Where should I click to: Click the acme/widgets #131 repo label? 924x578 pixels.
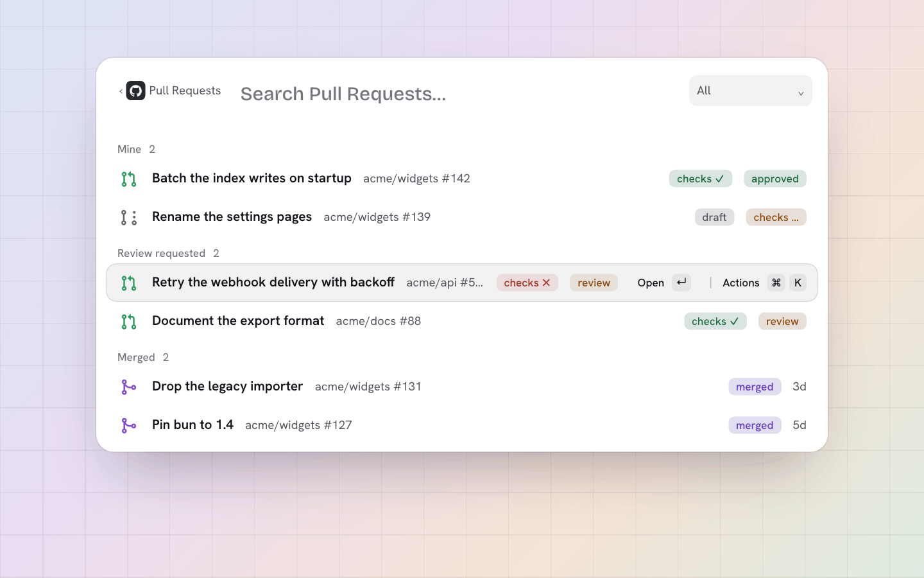[368, 387]
